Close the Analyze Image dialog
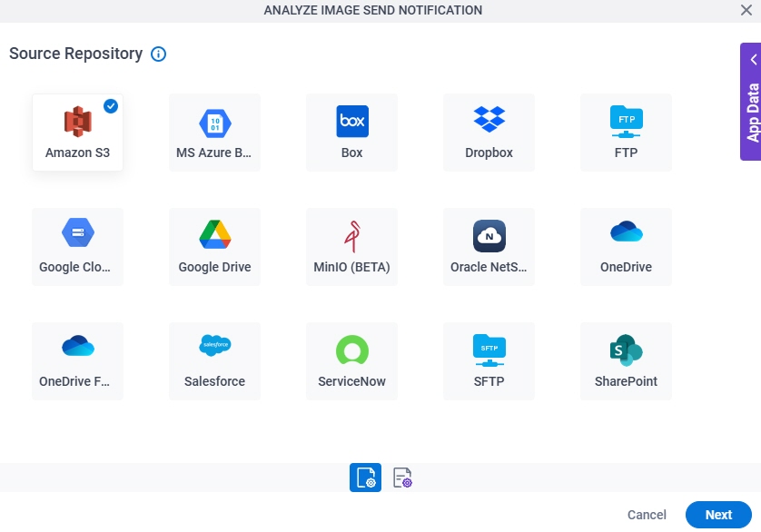This screenshot has width=761, height=532. click(x=746, y=10)
